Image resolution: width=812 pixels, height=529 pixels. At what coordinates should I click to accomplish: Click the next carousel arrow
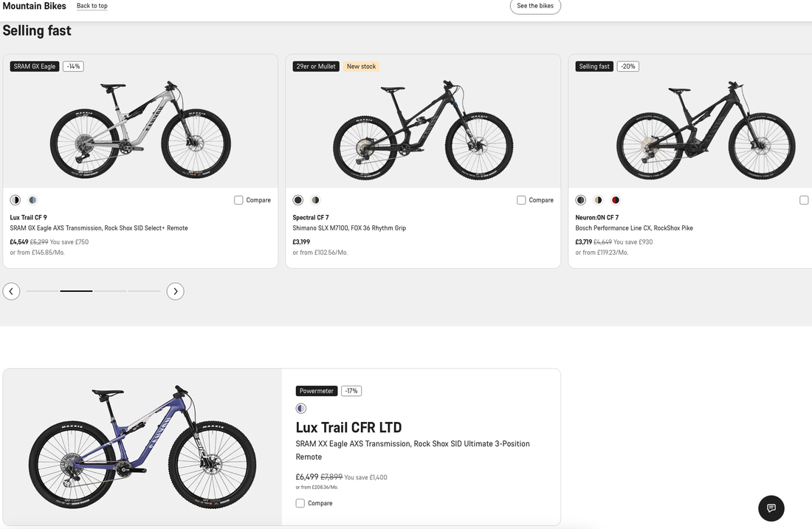pos(175,291)
